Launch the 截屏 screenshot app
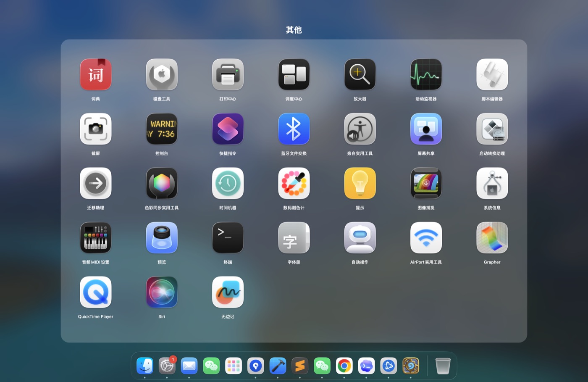 [x=96, y=129]
